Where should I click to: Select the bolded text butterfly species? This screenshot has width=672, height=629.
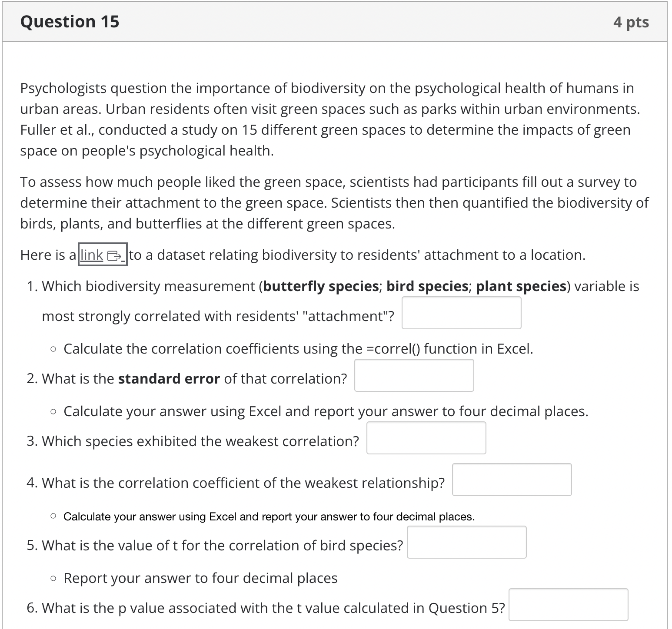pos(321,286)
